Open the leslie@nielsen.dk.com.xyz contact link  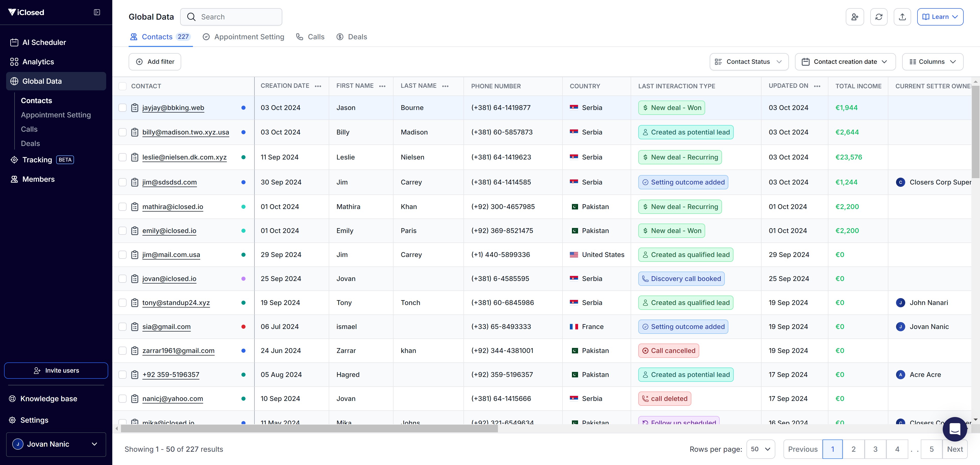pos(185,157)
